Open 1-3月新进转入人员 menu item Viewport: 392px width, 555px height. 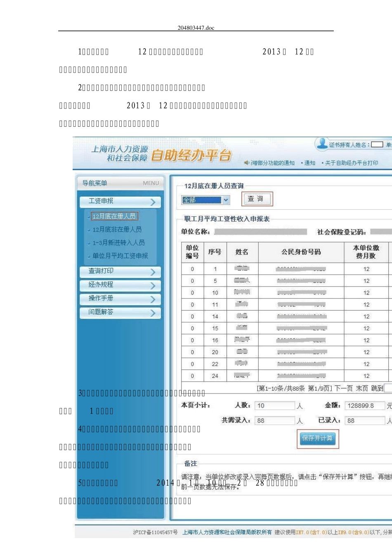click(x=118, y=242)
